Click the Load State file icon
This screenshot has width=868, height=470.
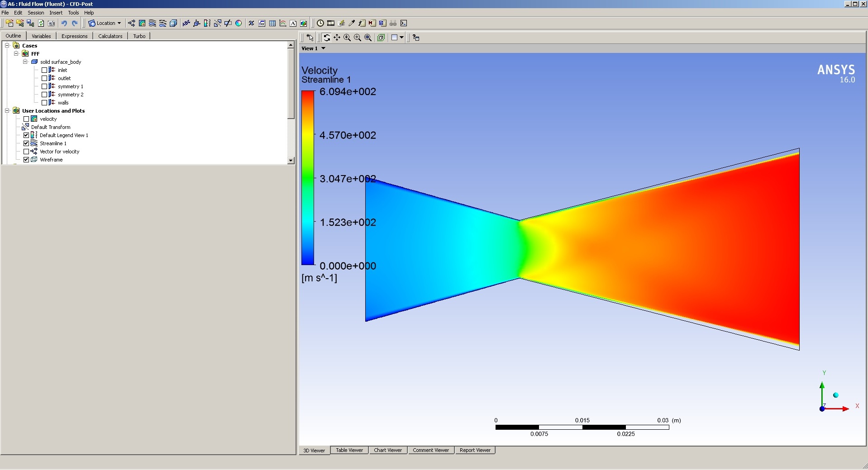[20, 23]
